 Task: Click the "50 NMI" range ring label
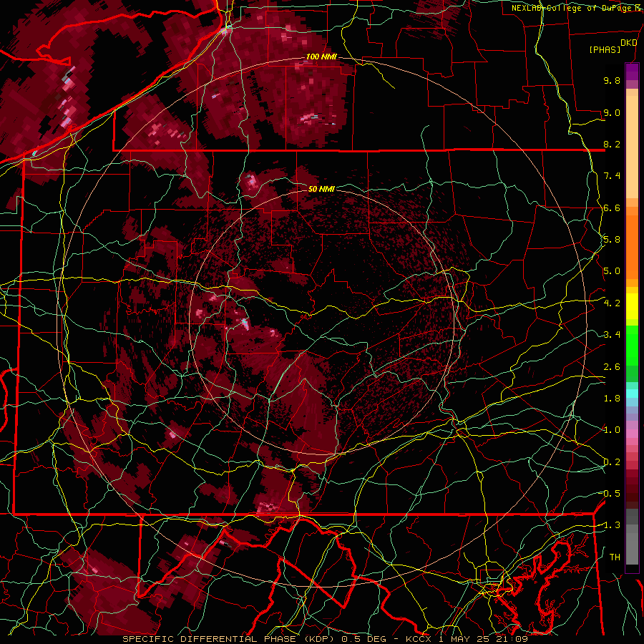point(321,189)
